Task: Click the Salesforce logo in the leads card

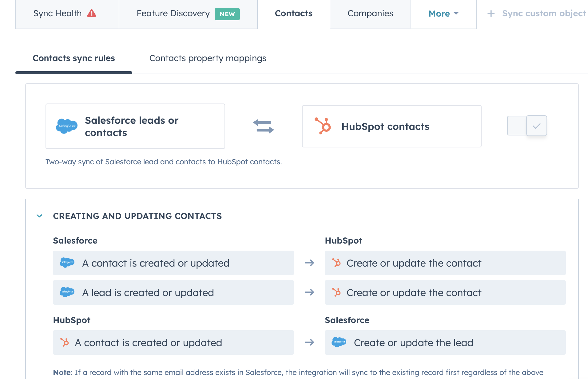Action: click(x=66, y=126)
